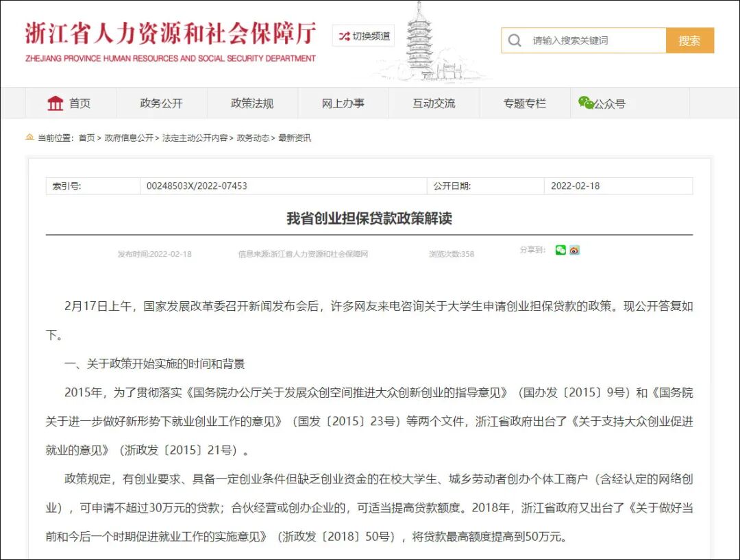Open the 互动交流 menu
The height and width of the screenshot is (560, 740).
click(x=434, y=103)
